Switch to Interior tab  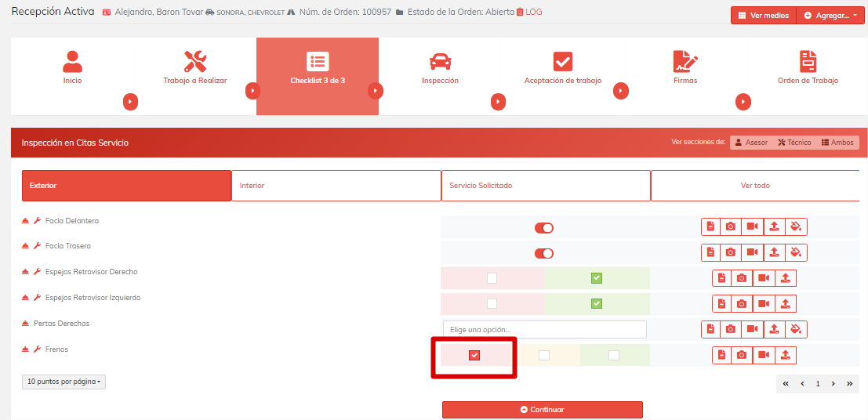(x=336, y=186)
